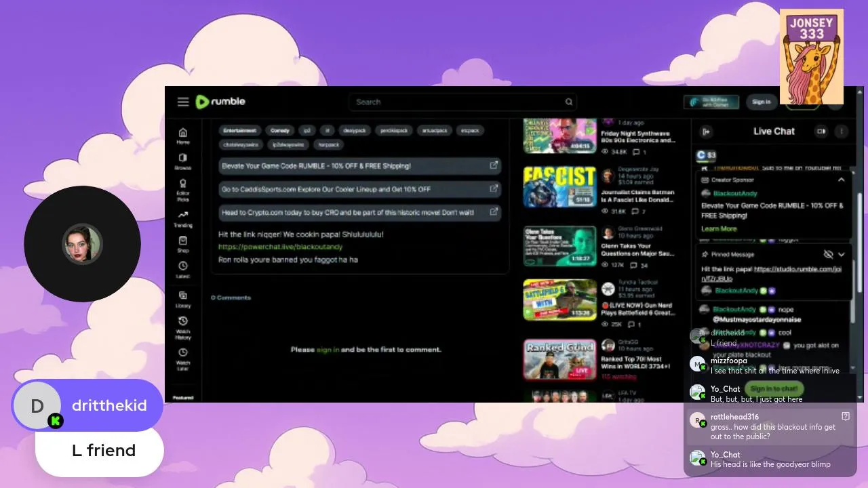
Task: Click the 0 Comments label
Action: 231,298
